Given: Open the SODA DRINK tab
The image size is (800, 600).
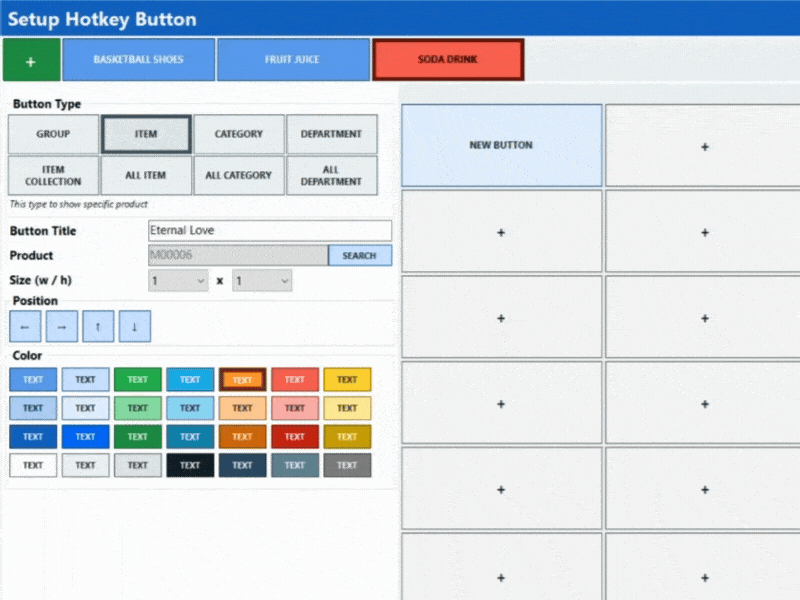Looking at the screenshot, I should (447, 60).
